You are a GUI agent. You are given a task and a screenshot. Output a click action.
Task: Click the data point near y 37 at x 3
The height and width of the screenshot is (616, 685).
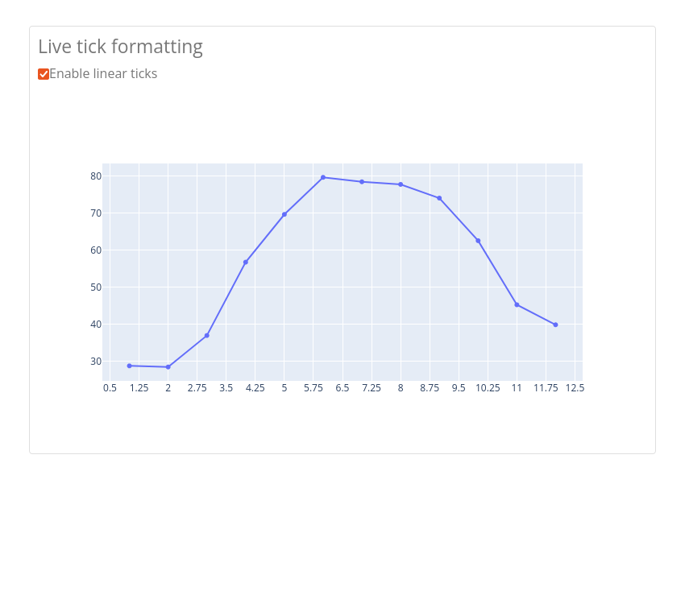(207, 336)
